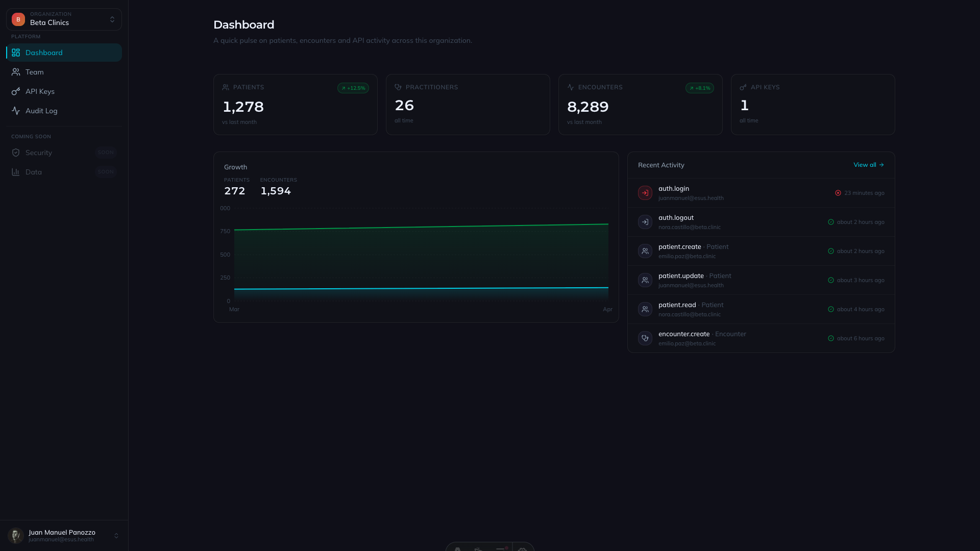Click the Encounters card activity pulse icon

(571, 87)
